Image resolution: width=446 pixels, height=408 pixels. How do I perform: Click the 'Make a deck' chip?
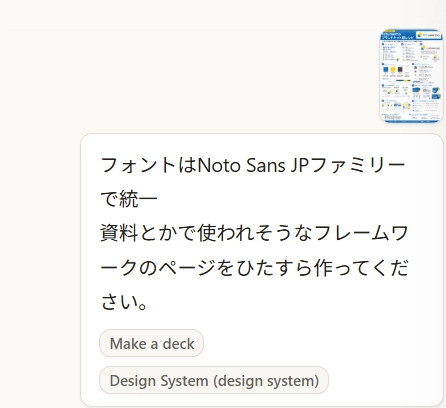(151, 343)
